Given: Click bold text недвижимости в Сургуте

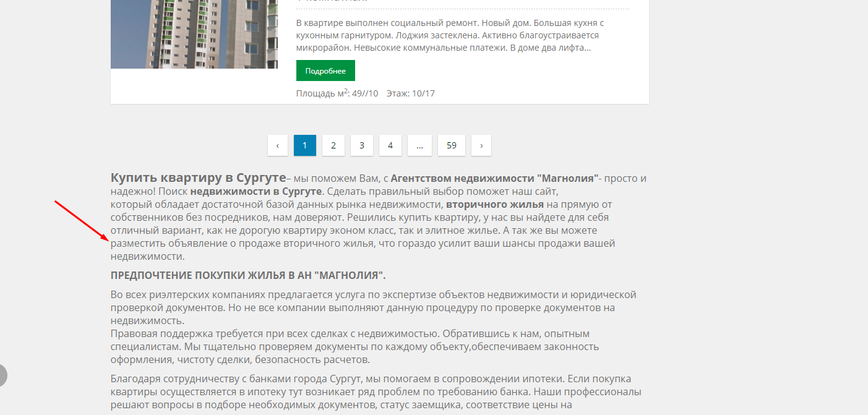Looking at the screenshot, I should coord(256,191).
